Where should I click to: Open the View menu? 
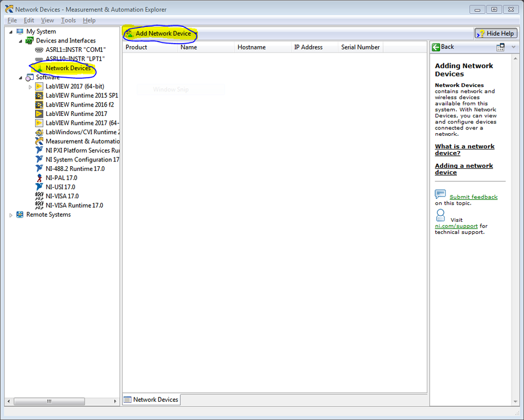tap(47, 20)
